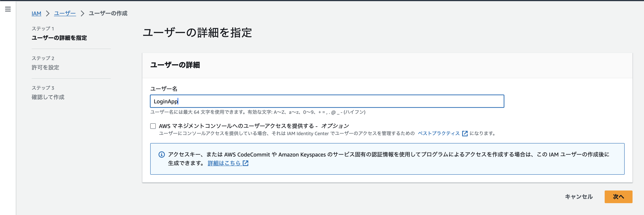Go to the ユーザー breadcrumb link

coord(65,13)
